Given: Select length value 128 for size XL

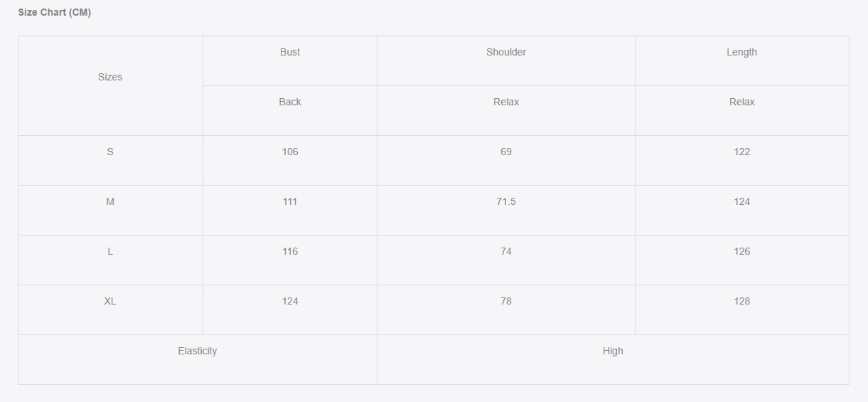Looking at the screenshot, I should (741, 301).
